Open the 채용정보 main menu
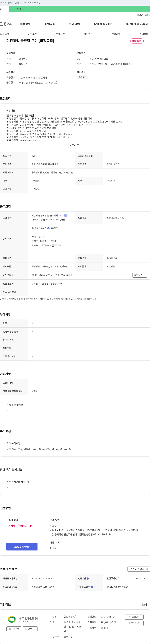 point(25,24)
